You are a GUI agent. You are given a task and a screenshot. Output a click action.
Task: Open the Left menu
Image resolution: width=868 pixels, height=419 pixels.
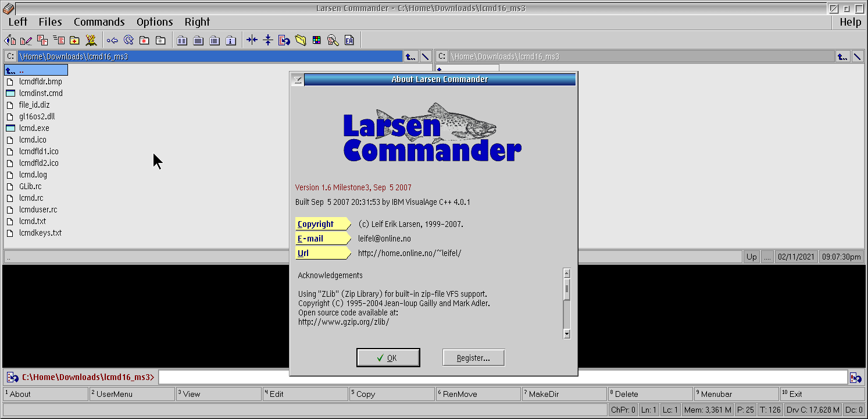pyautogui.click(x=18, y=22)
